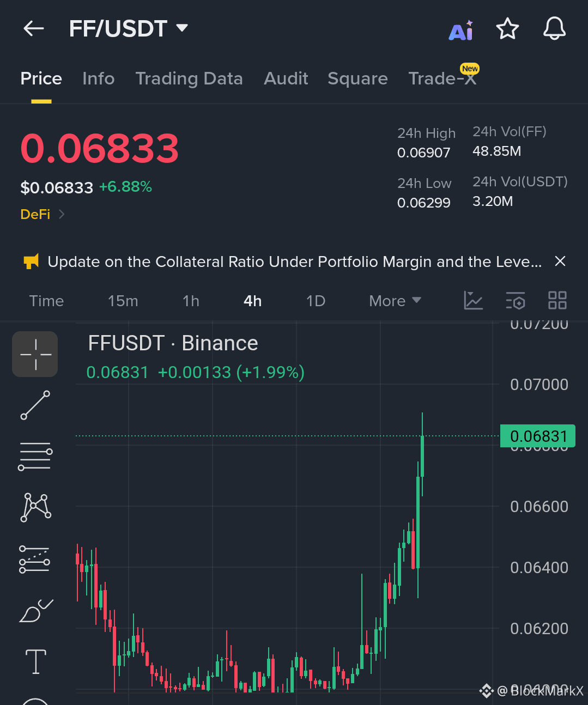Click the 0.06831 current price label
The image size is (588, 705).
[x=538, y=436]
